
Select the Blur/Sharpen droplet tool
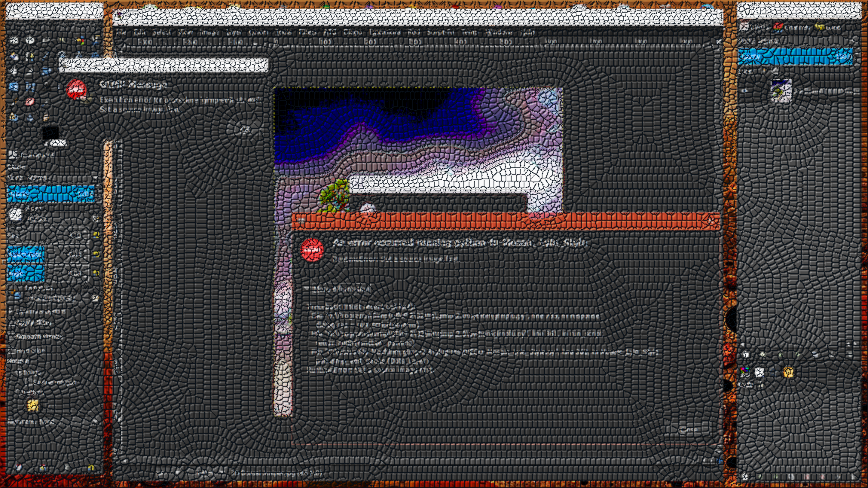tap(30, 117)
